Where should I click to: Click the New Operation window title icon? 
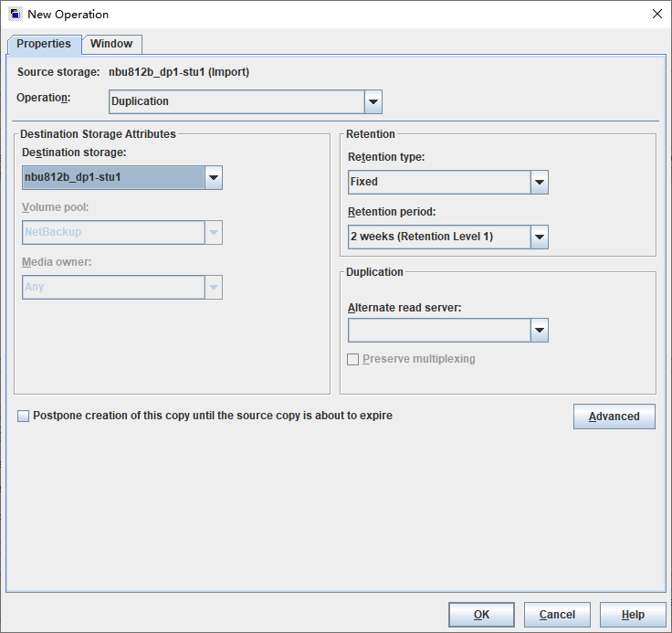16,14
